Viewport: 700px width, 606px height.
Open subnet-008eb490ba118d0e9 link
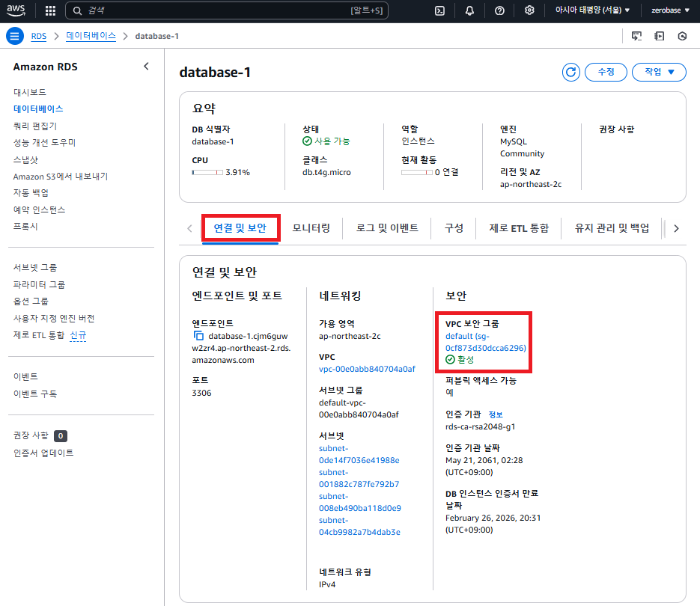click(x=360, y=503)
